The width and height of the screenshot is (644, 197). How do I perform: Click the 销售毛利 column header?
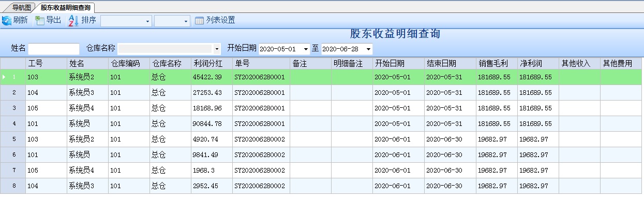coord(497,63)
